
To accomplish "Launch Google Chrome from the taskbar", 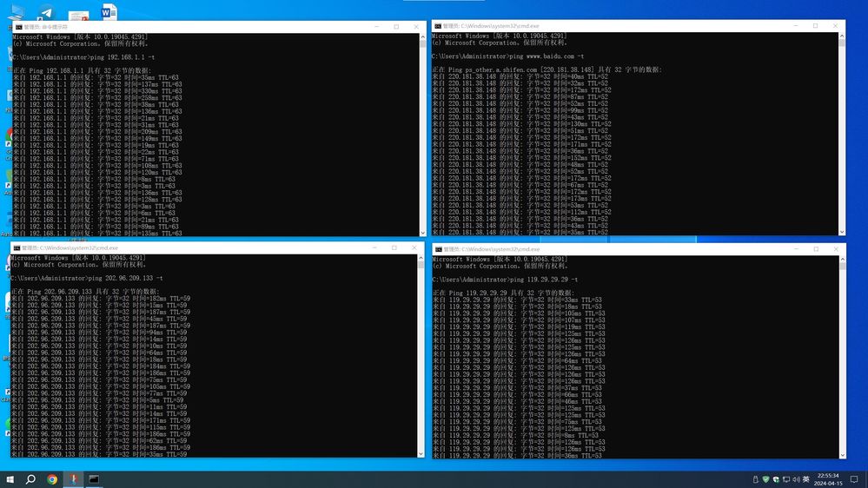I will pyautogui.click(x=52, y=479).
